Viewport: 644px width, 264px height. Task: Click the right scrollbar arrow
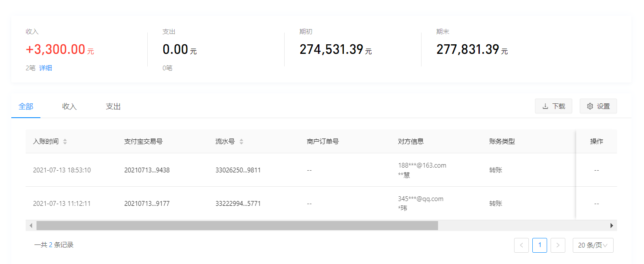[x=613, y=225]
